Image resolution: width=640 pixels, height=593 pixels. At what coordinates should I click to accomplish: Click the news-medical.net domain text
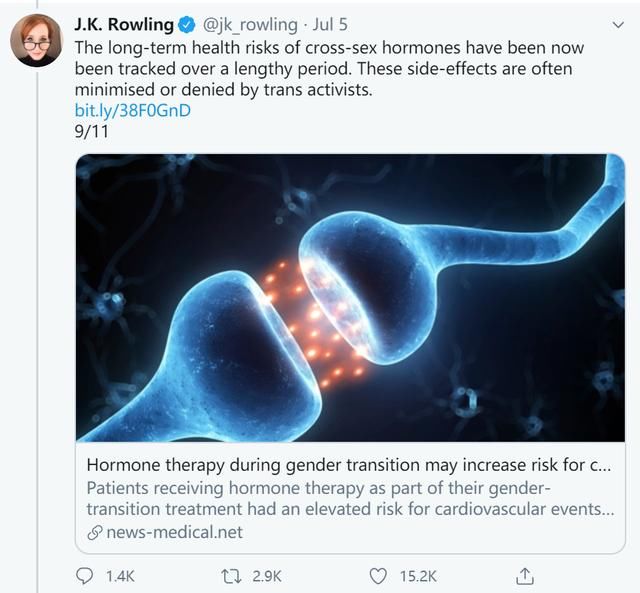tap(173, 532)
